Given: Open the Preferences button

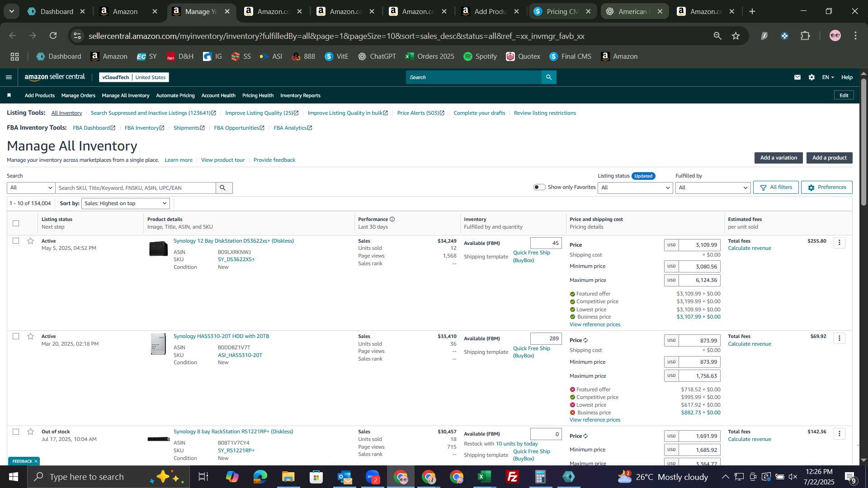Looking at the screenshot, I should (x=826, y=187).
